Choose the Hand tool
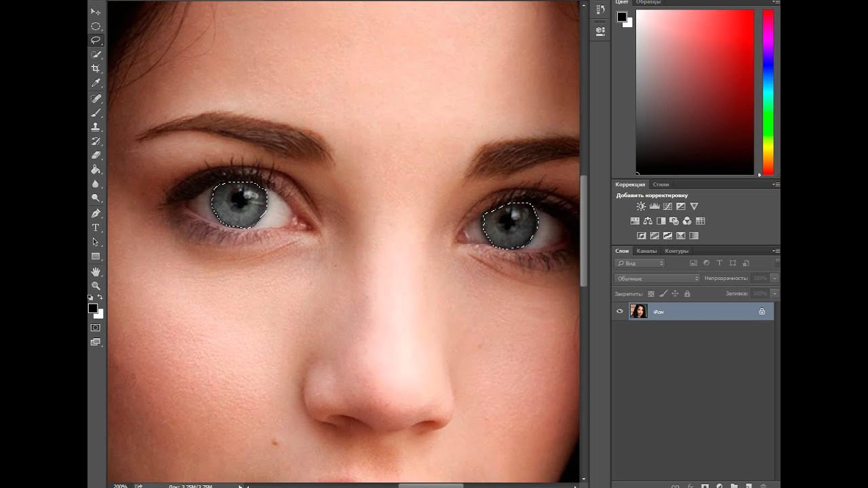The height and width of the screenshot is (488, 868). click(x=96, y=271)
